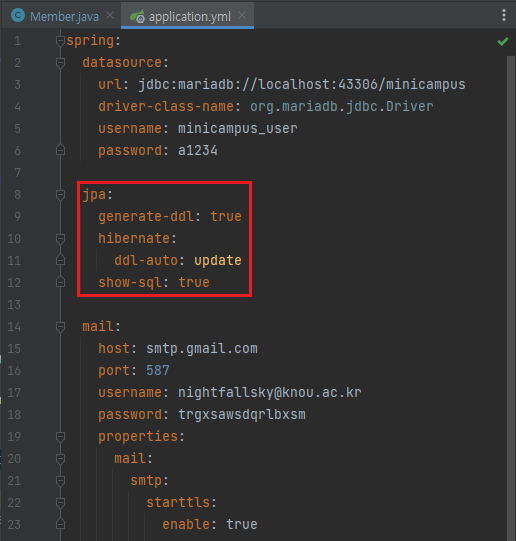Click the host key on line 15
Image resolution: width=516 pixels, height=541 pixels.
tap(114, 349)
